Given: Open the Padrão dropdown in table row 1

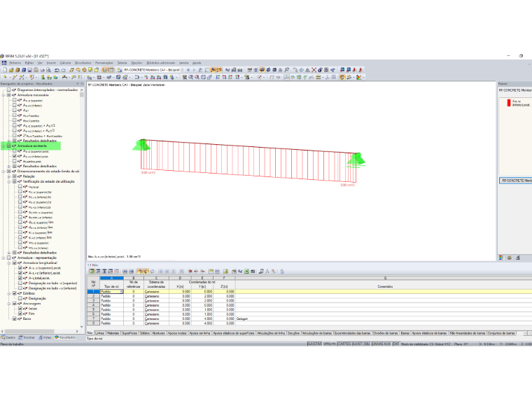Looking at the screenshot, I should click(x=121, y=291).
